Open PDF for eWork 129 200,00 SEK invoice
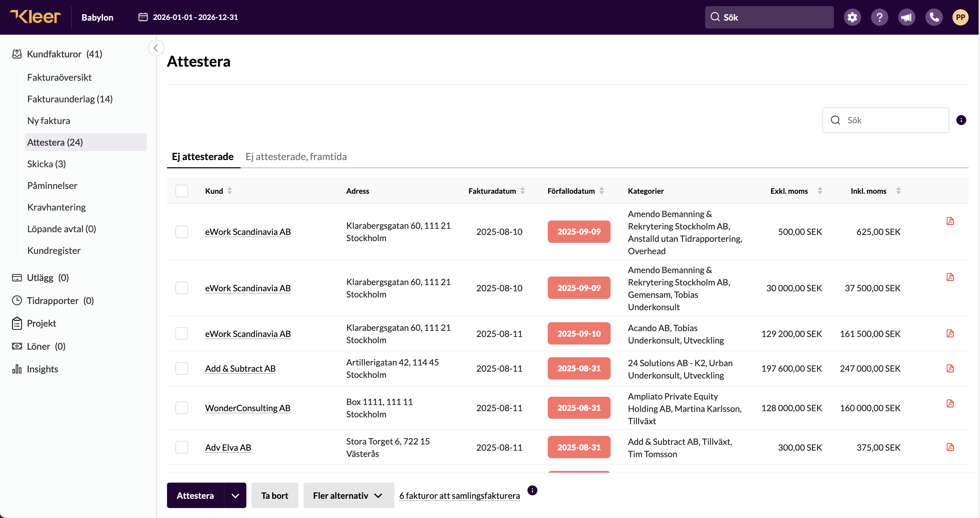The image size is (980, 518). coord(950,333)
